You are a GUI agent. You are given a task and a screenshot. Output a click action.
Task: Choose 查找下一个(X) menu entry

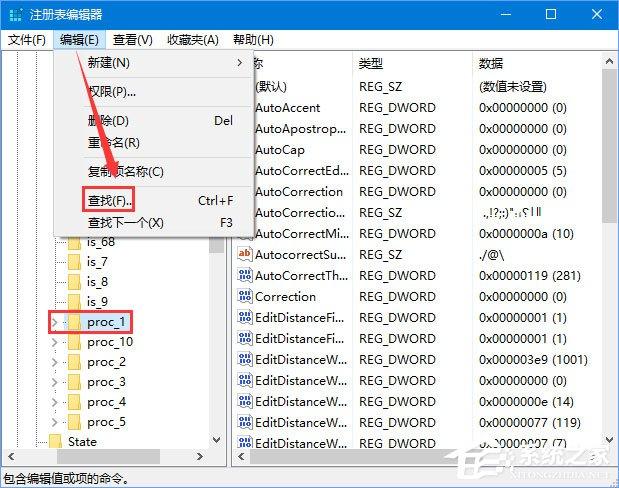[154, 223]
